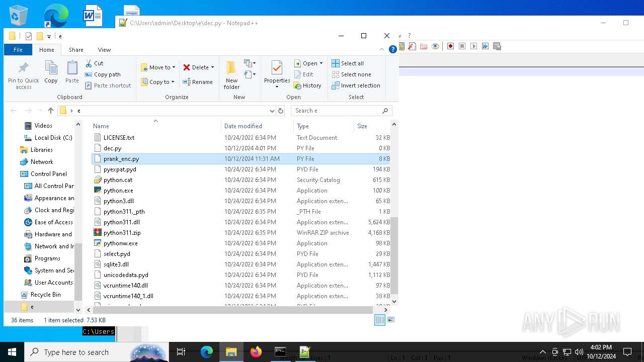Click the Help question mark icon

[393, 49]
